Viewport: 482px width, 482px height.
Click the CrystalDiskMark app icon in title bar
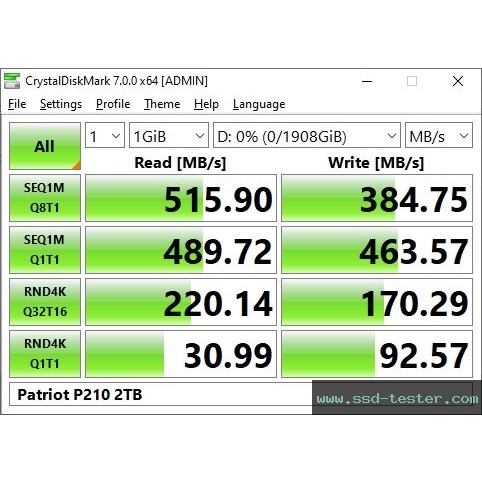pyautogui.click(x=12, y=81)
